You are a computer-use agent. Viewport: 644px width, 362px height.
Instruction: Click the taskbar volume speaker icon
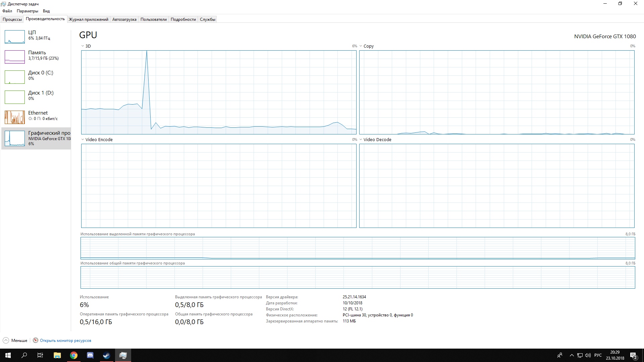[588, 355]
